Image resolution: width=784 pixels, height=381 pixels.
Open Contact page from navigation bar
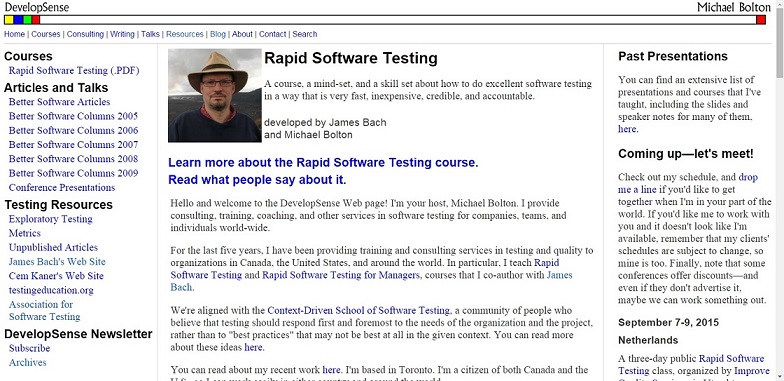[272, 34]
